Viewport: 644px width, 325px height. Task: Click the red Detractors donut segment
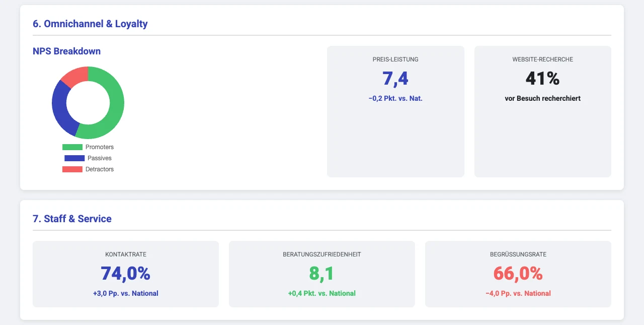tap(76, 76)
